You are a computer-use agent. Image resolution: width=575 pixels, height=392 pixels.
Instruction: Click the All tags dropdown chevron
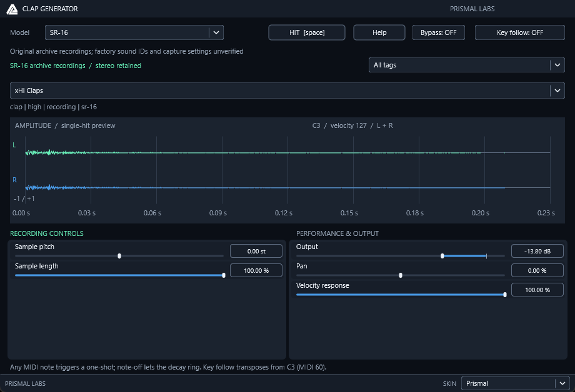[557, 65]
